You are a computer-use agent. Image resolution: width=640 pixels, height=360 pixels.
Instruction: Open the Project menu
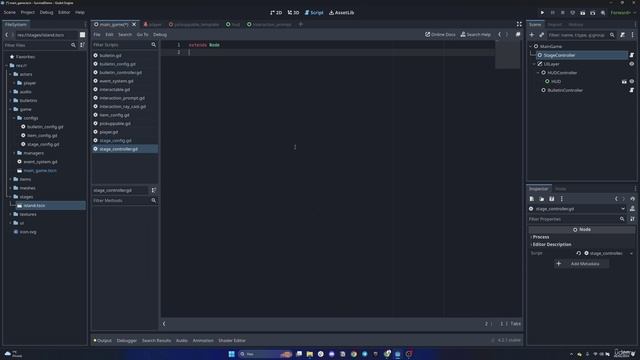(x=28, y=13)
